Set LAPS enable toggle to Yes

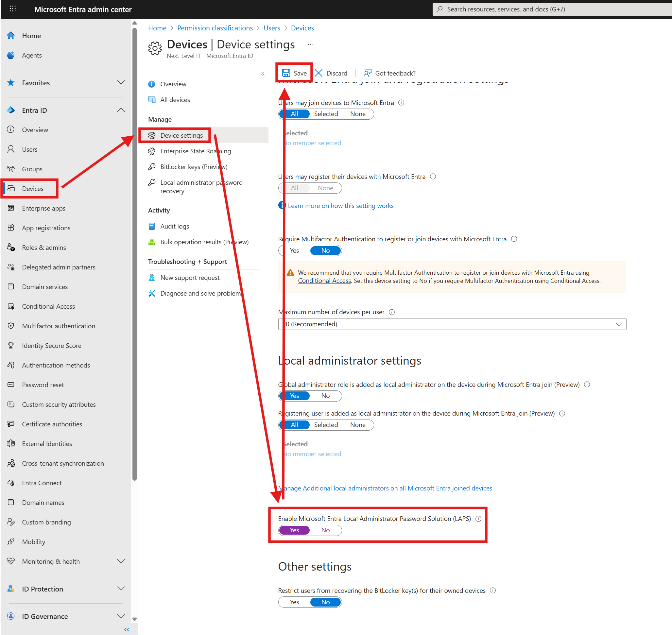tap(294, 530)
